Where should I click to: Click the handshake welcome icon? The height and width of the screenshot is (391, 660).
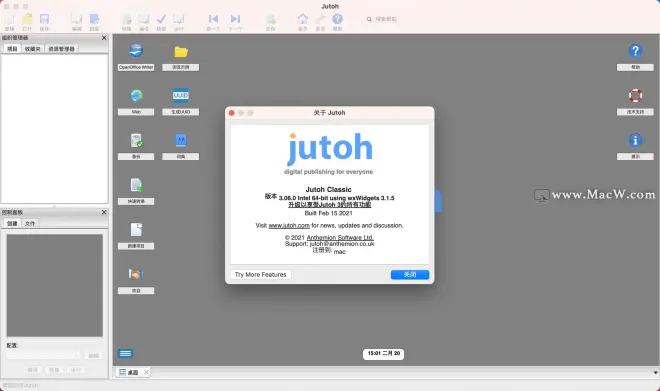(136, 274)
